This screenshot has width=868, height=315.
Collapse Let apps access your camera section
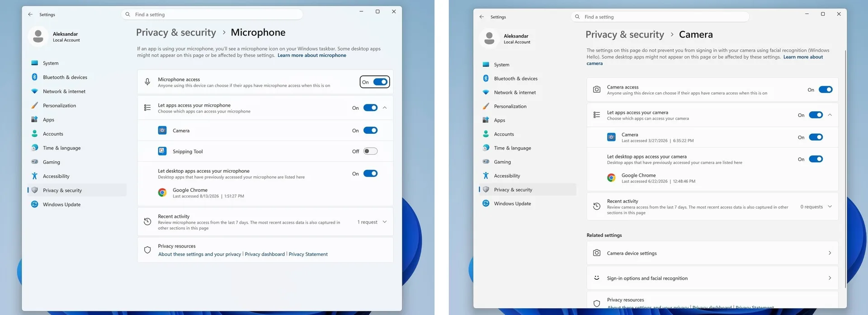coord(830,115)
